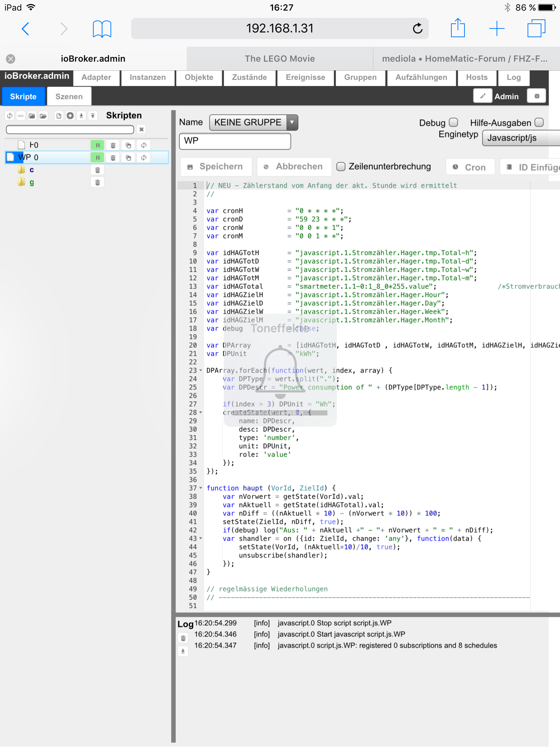Delete the WP script

click(x=113, y=158)
